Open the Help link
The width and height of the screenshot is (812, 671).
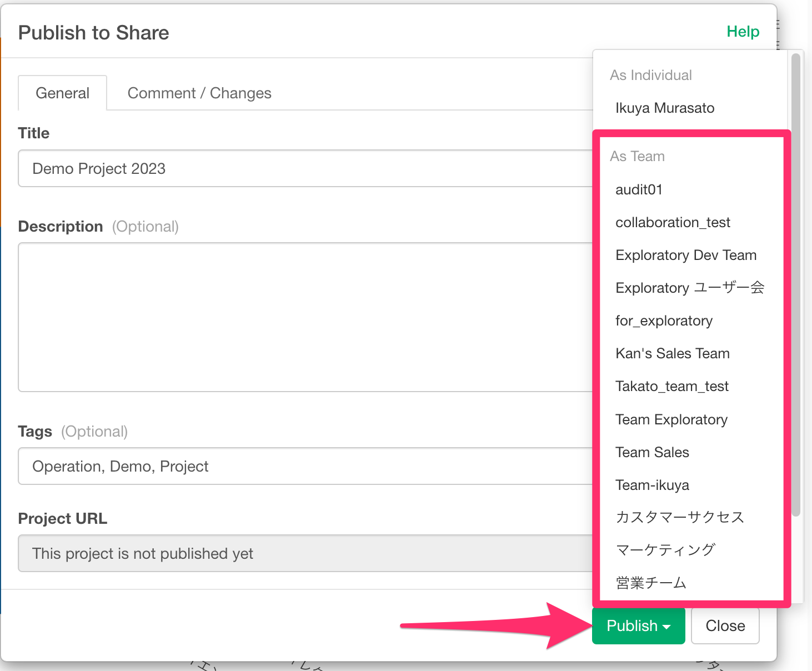pos(743,32)
